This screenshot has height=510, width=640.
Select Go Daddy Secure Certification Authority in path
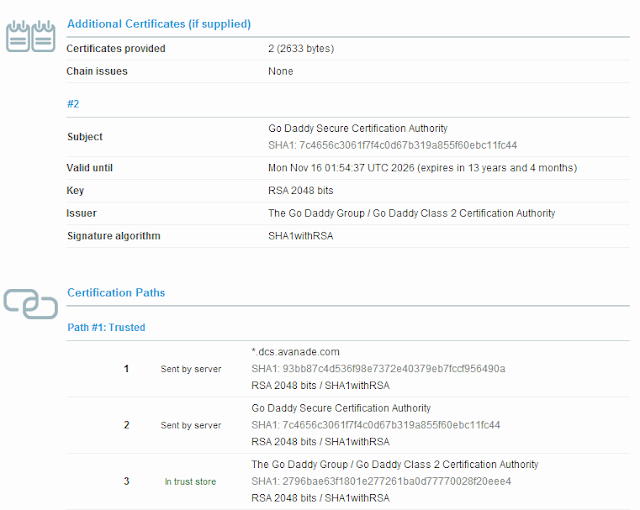coord(341,408)
